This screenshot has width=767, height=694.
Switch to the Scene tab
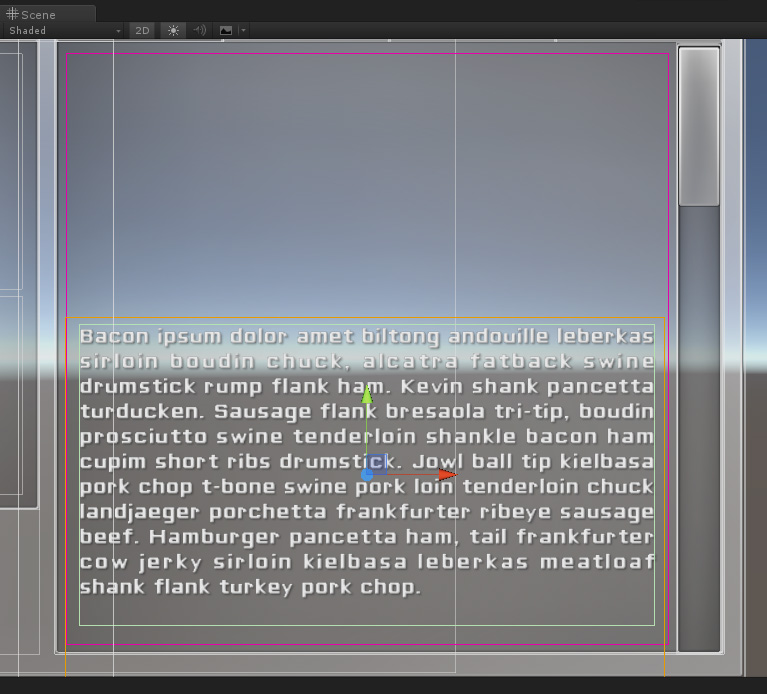coord(38,14)
